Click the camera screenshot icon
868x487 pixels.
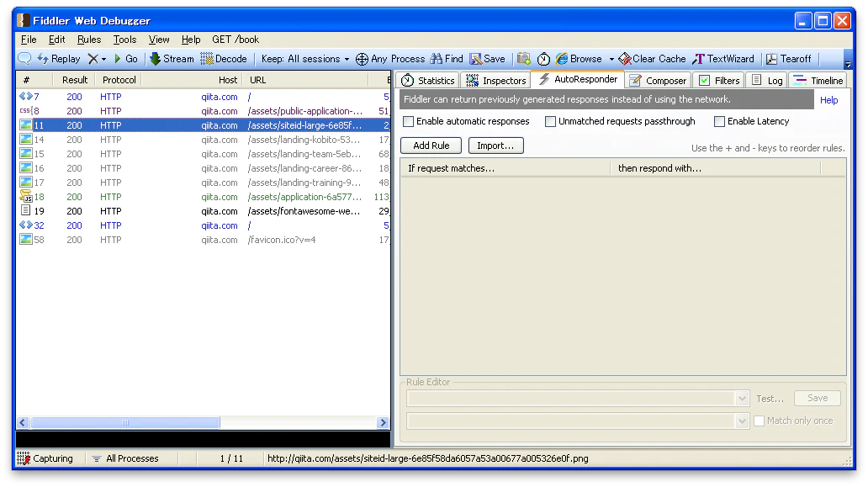pyautogui.click(x=524, y=59)
